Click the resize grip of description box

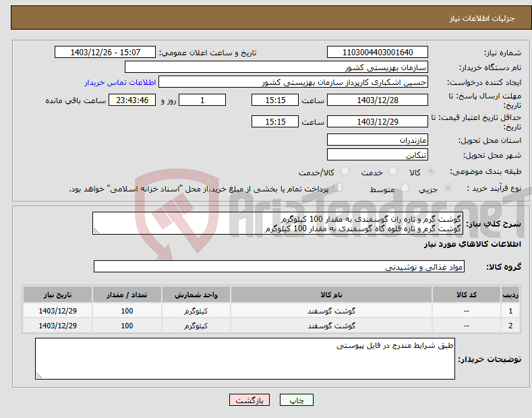click(x=96, y=231)
